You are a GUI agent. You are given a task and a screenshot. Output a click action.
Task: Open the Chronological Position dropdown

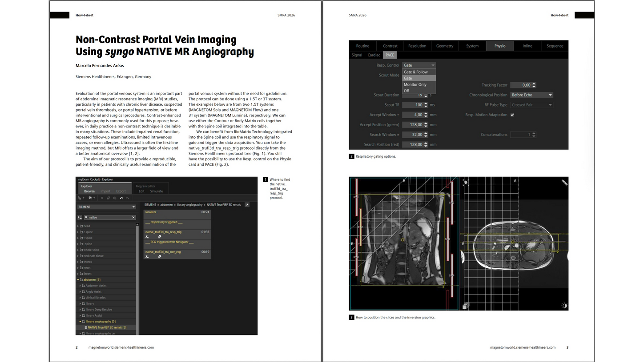[x=531, y=95]
